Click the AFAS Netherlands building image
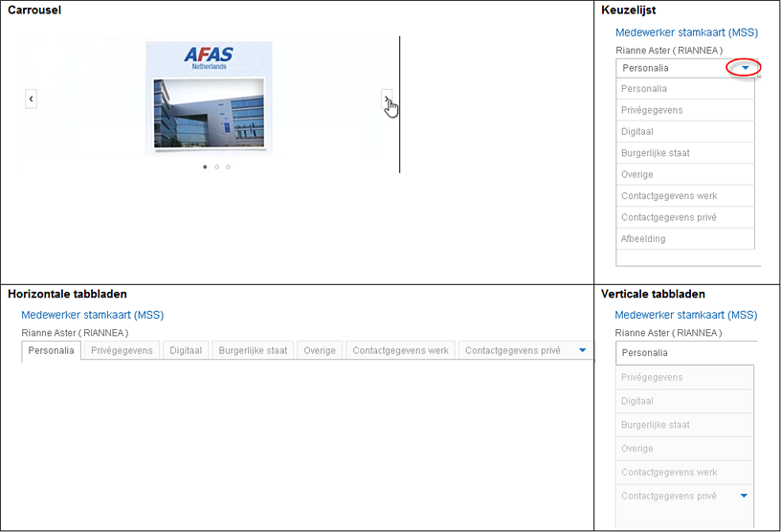781x532 pixels. [209, 99]
